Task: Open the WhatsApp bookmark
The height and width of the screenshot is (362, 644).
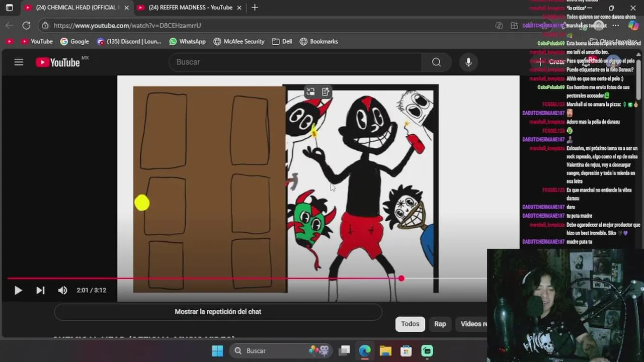Action: tap(187, 41)
